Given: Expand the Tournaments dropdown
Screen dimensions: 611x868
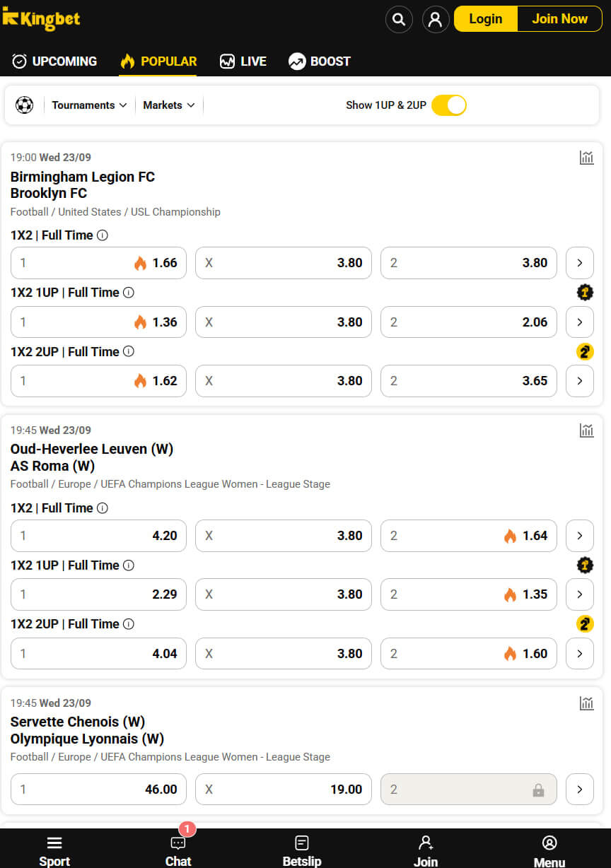Looking at the screenshot, I should [89, 105].
